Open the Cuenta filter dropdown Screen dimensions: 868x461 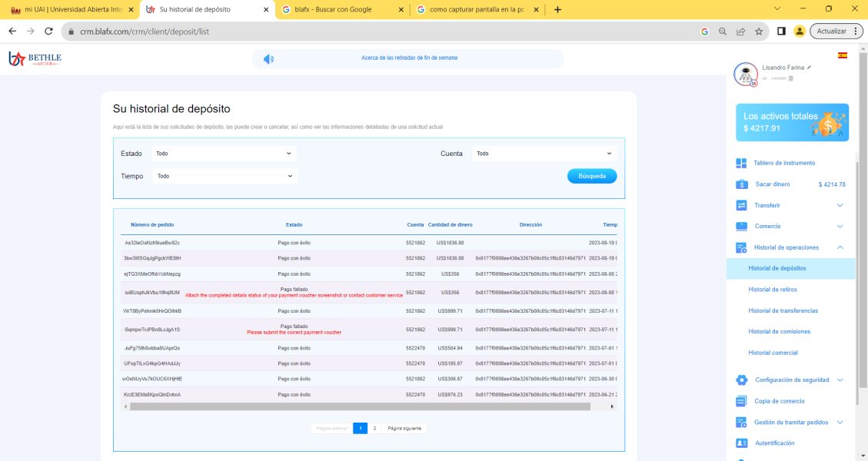tap(544, 154)
